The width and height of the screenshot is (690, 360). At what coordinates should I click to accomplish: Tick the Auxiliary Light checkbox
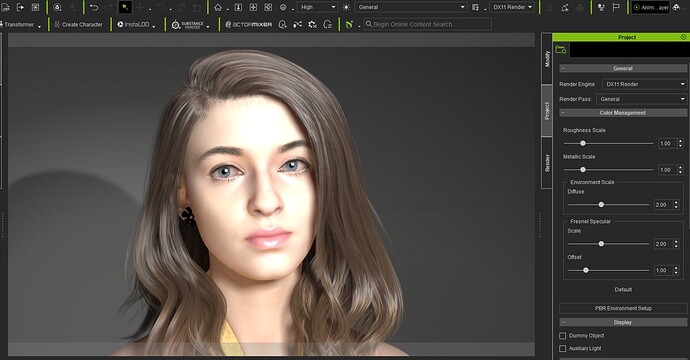click(562, 349)
